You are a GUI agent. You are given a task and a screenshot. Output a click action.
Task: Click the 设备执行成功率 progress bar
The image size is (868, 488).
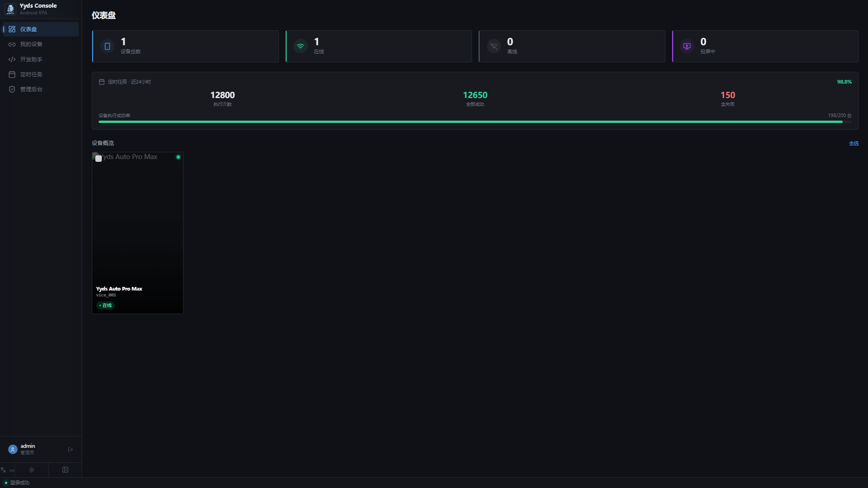[475, 122]
